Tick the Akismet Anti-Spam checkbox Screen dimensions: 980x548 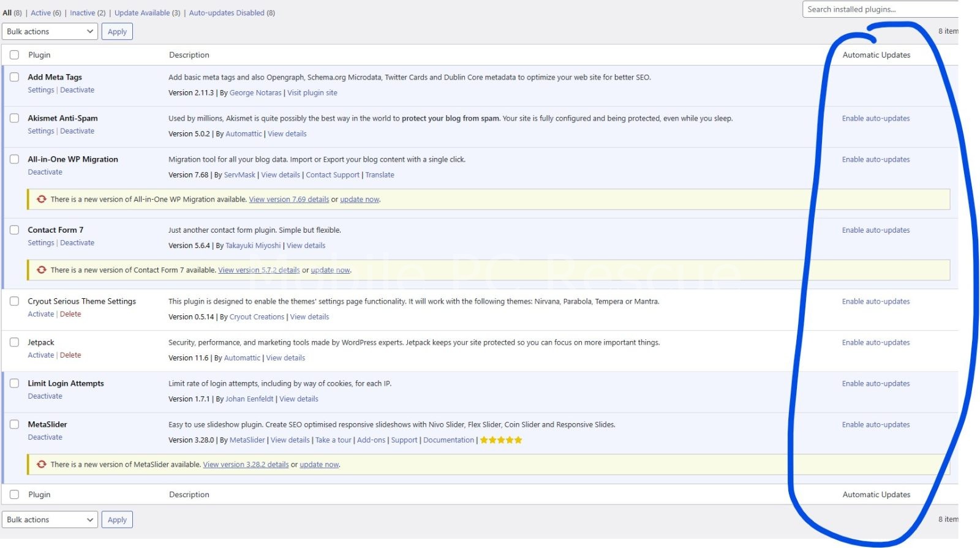click(x=14, y=118)
